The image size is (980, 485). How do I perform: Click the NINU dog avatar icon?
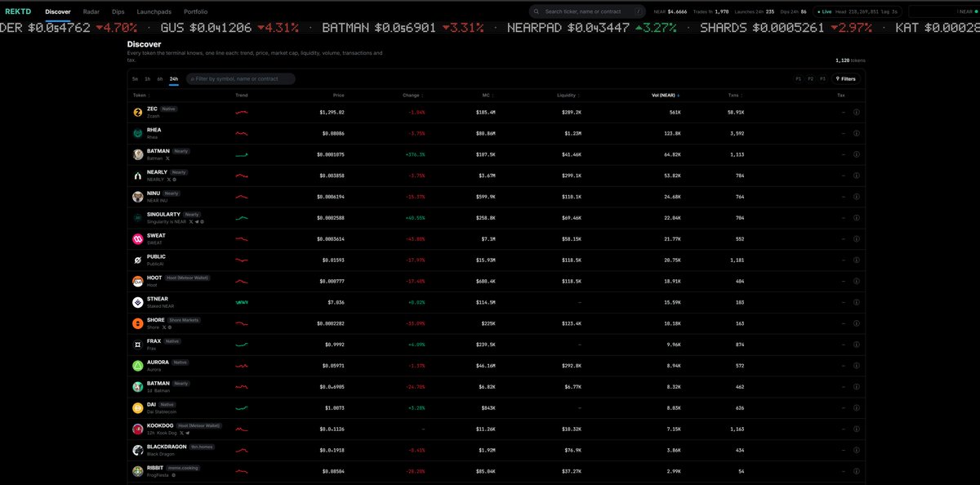[138, 197]
